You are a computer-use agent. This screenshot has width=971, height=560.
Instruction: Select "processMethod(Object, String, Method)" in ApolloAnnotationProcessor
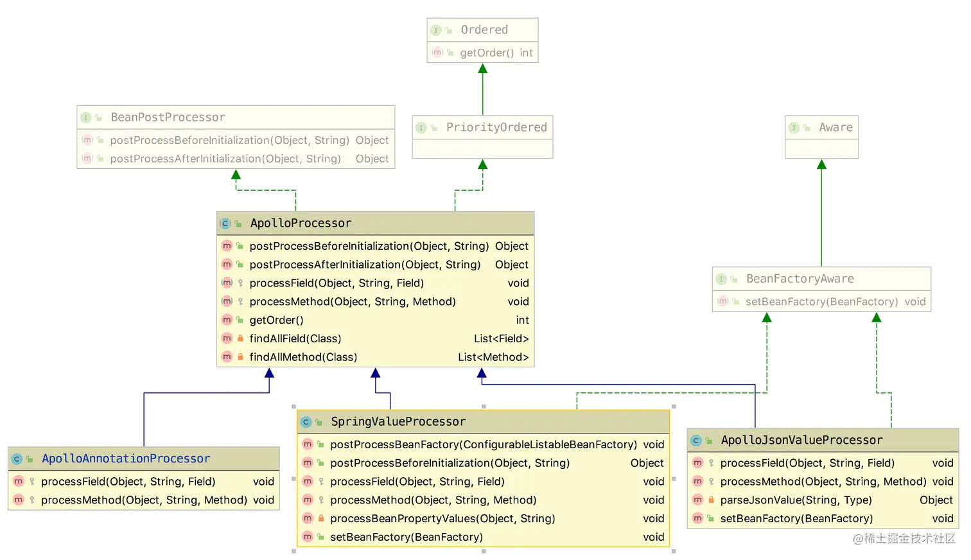(x=144, y=500)
